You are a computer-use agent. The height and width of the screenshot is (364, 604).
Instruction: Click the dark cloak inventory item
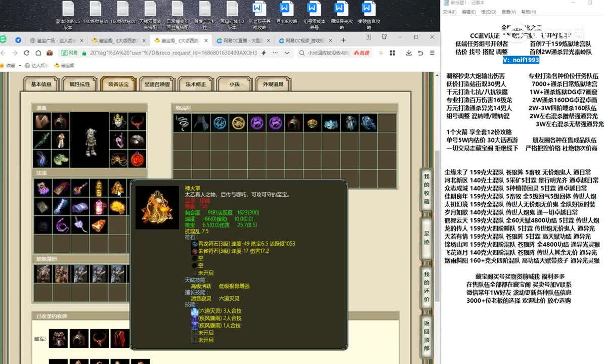(201, 123)
